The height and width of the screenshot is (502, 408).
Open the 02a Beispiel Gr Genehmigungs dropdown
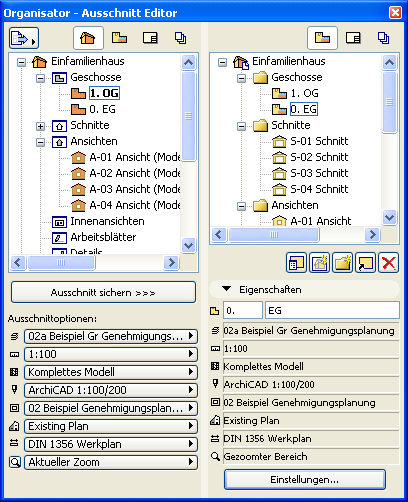[111, 336]
